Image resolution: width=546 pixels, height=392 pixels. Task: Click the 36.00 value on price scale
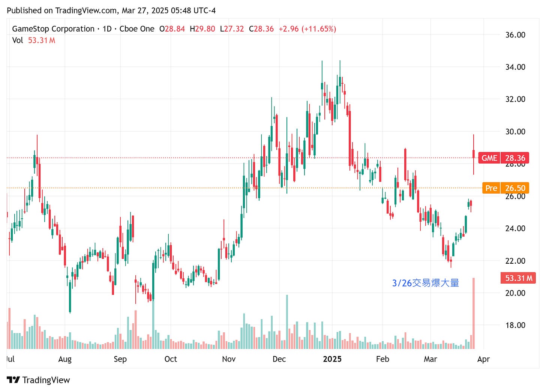click(x=516, y=35)
